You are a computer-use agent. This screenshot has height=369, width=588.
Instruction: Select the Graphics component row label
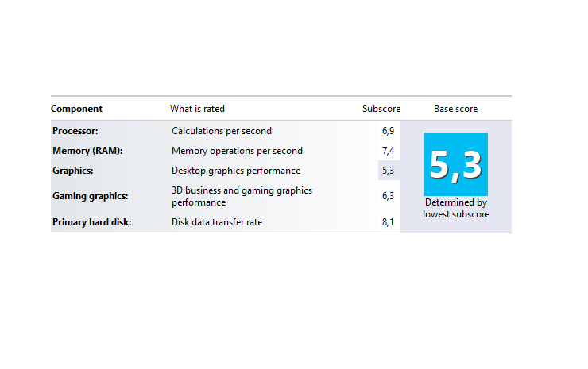[73, 171]
